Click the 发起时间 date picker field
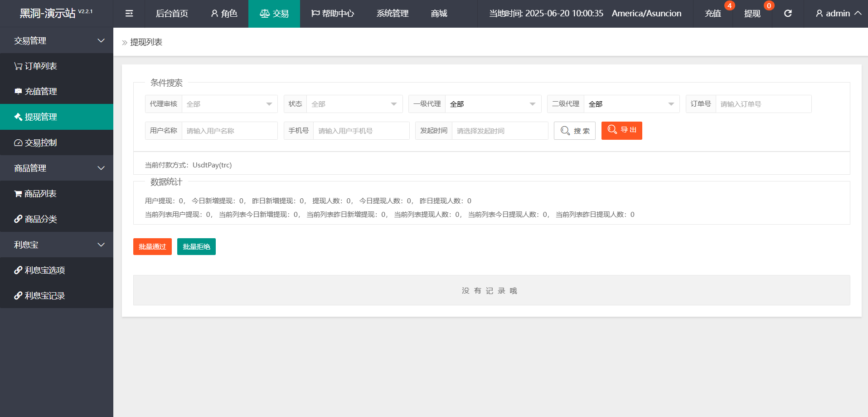 tap(500, 131)
